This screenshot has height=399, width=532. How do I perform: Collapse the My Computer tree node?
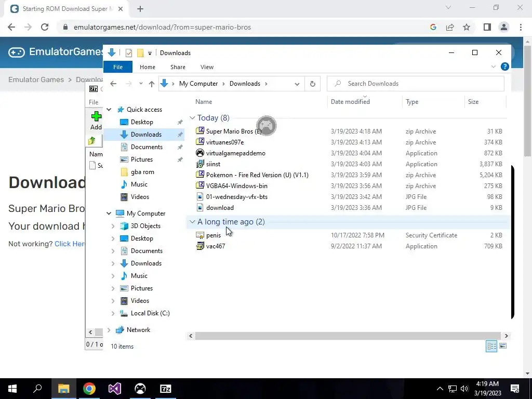(109, 214)
